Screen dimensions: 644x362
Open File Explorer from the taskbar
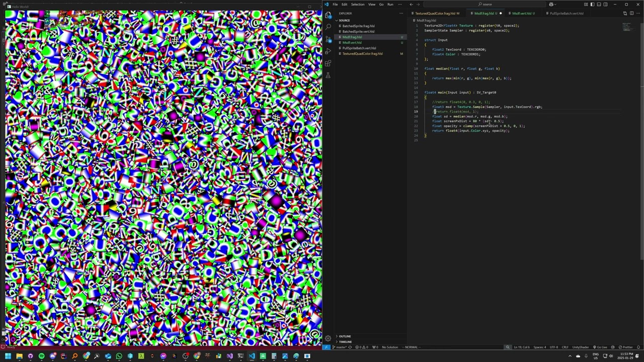click(19, 356)
